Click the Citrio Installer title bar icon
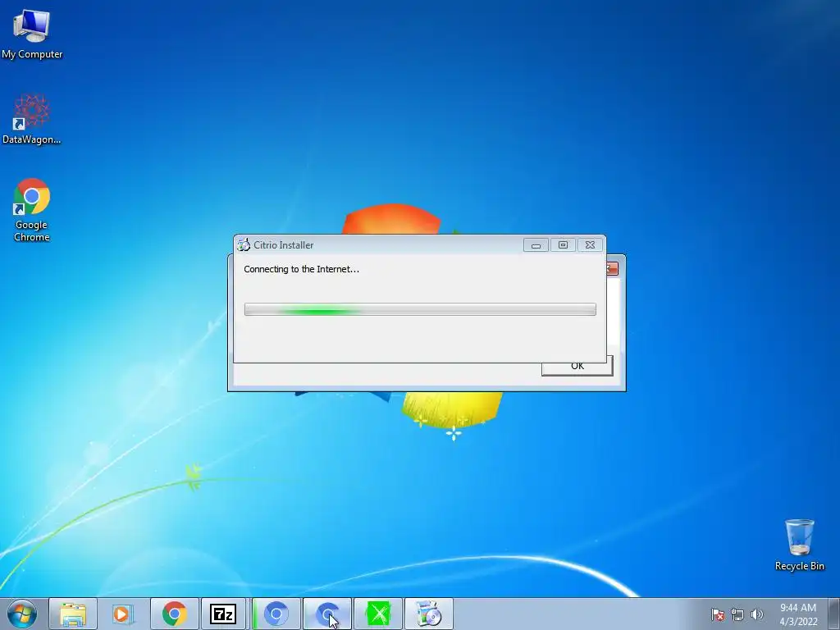 (x=244, y=244)
